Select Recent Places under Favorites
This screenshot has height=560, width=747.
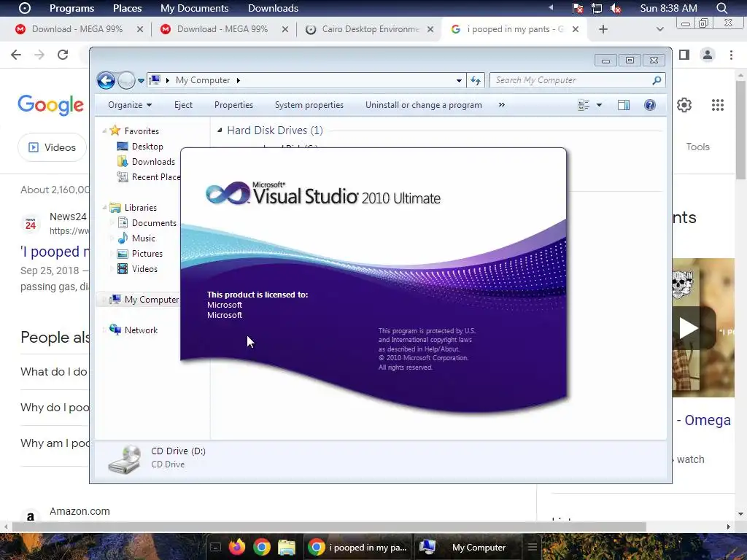pos(149,177)
